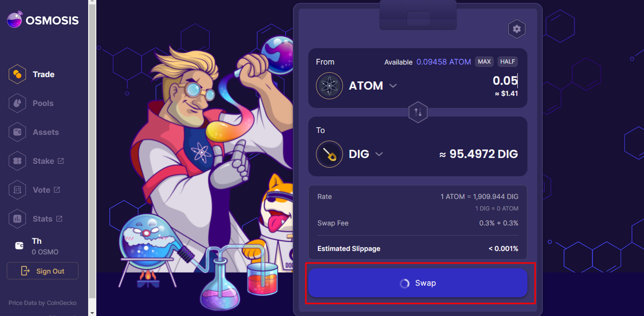This screenshot has height=316, width=644.
Task: Use the HALF amount button
Action: point(508,62)
